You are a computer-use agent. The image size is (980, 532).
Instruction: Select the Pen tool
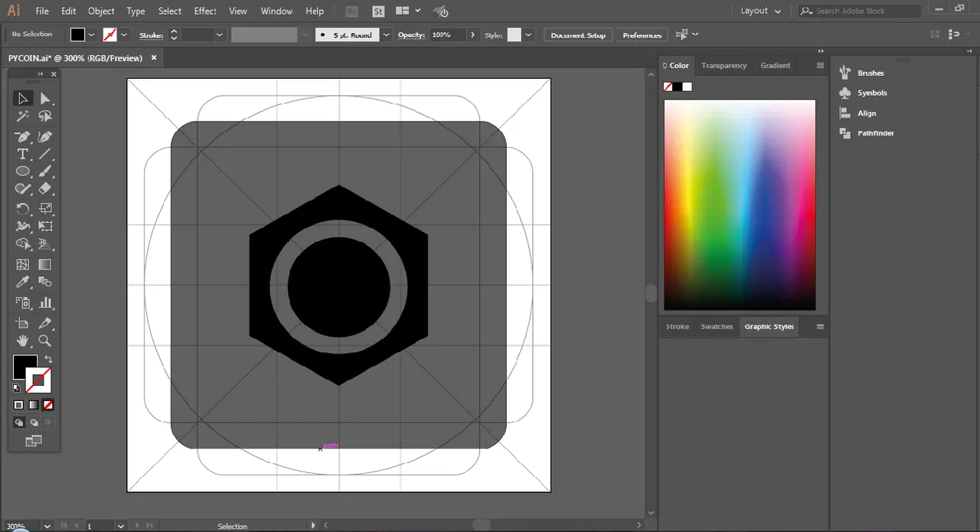[x=23, y=137]
